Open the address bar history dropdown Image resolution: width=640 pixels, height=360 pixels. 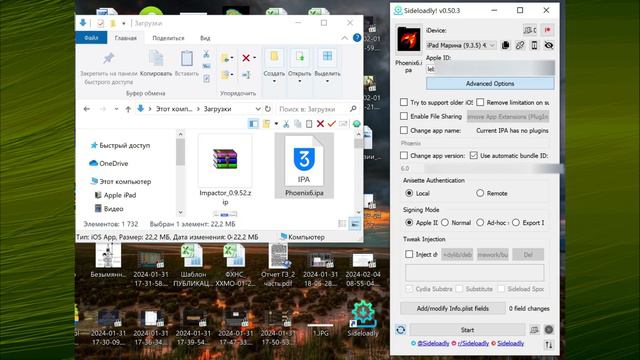258,109
